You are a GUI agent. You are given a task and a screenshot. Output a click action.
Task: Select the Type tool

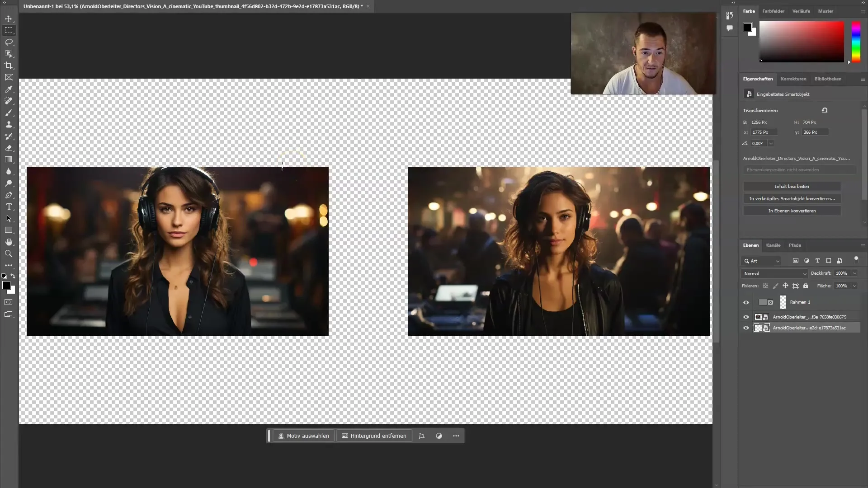tap(9, 206)
